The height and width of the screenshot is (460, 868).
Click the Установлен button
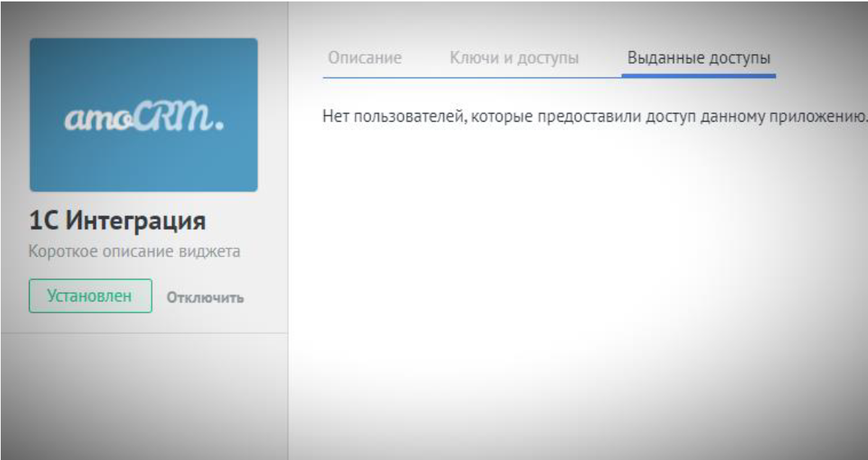point(90,296)
